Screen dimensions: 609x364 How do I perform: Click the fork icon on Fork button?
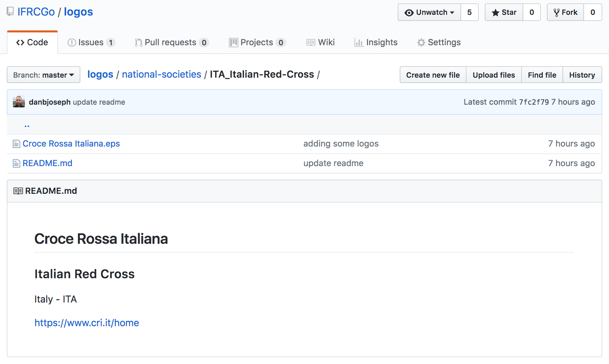click(x=557, y=13)
